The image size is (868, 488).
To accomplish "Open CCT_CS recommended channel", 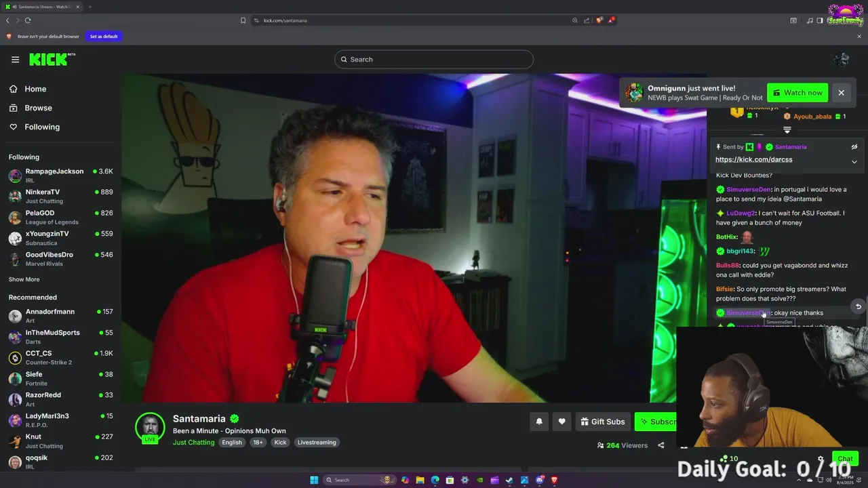I will tap(60, 358).
